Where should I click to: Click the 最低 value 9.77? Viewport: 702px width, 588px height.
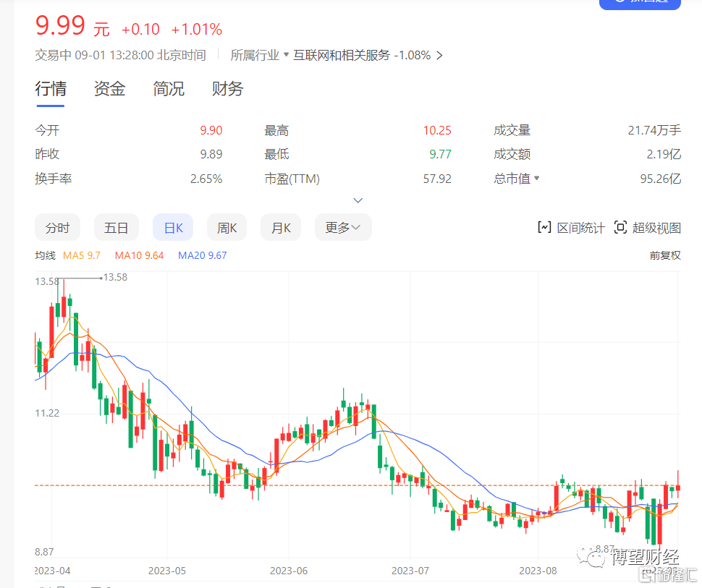440,154
